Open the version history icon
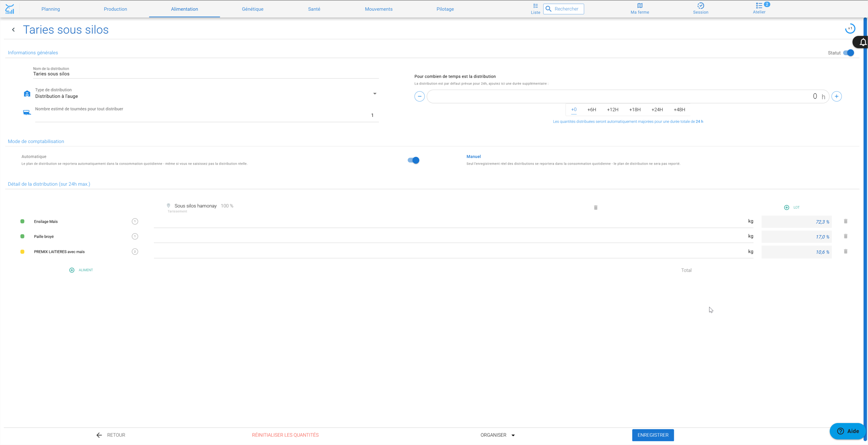Image resolution: width=868 pixels, height=445 pixels. click(850, 29)
